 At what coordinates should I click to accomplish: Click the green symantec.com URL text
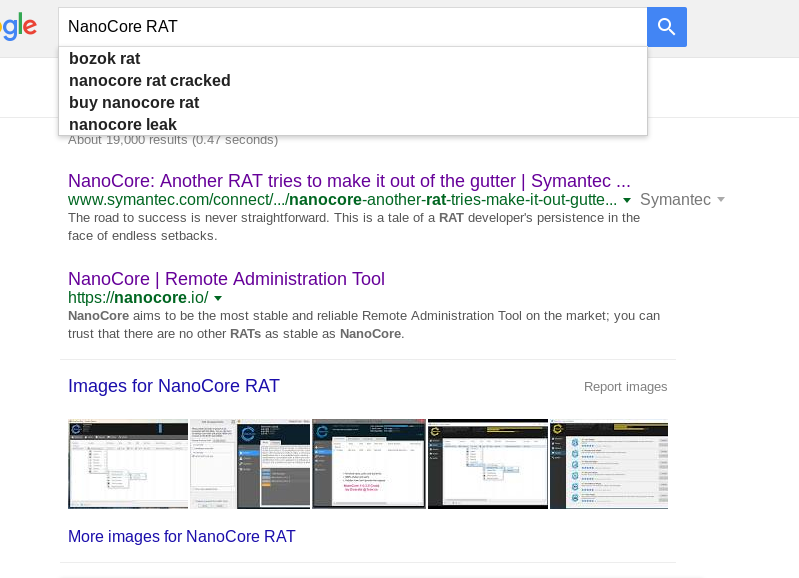tap(342, 200)
